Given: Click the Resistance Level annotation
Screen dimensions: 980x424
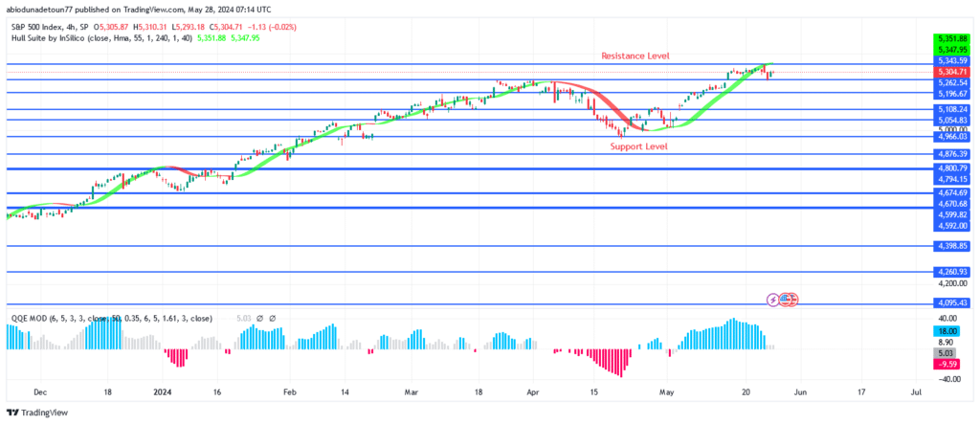Looking at the screenshot, I should point(635,56).
